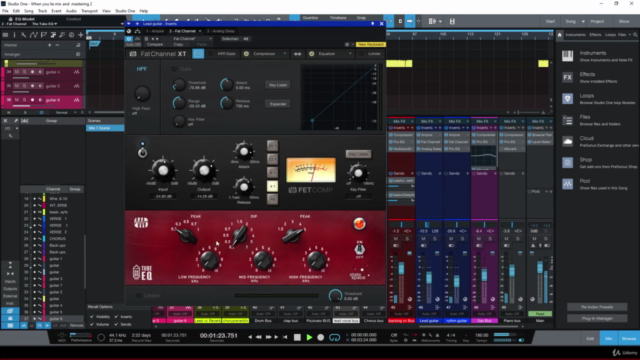
Task: Pin the Lead guitar inserts window
Action: [372, 24]
